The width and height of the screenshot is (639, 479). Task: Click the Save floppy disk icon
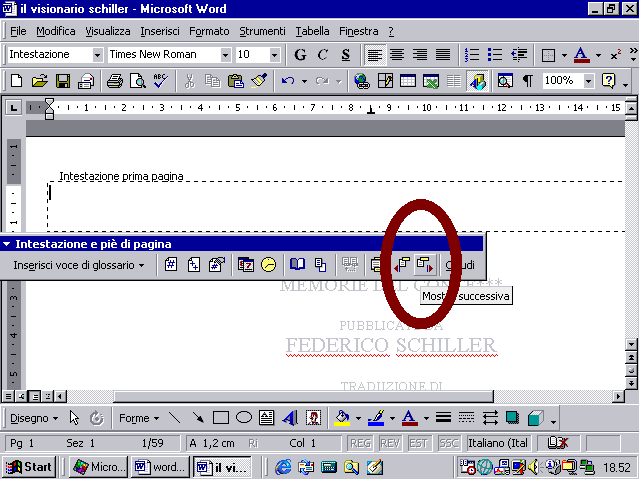63,81
